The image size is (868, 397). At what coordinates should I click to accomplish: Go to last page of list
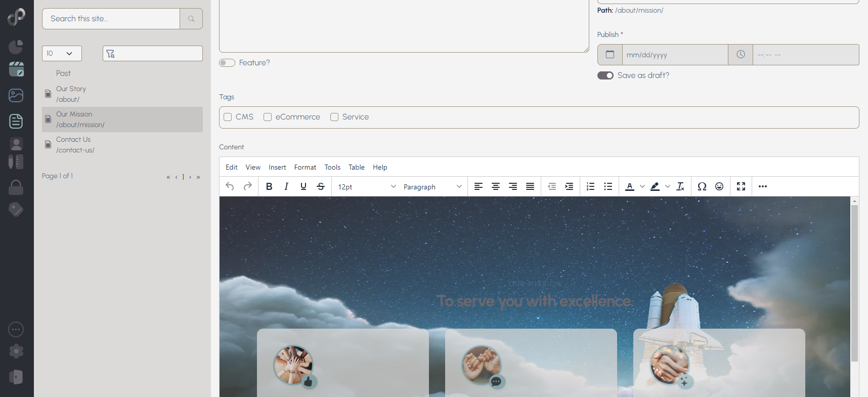tap(198, 177)
